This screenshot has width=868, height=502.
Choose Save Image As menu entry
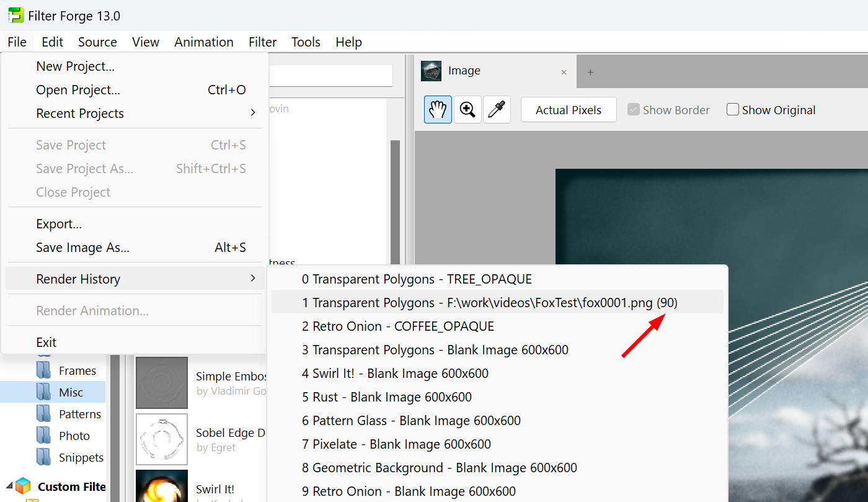click(x=135, y=248)
